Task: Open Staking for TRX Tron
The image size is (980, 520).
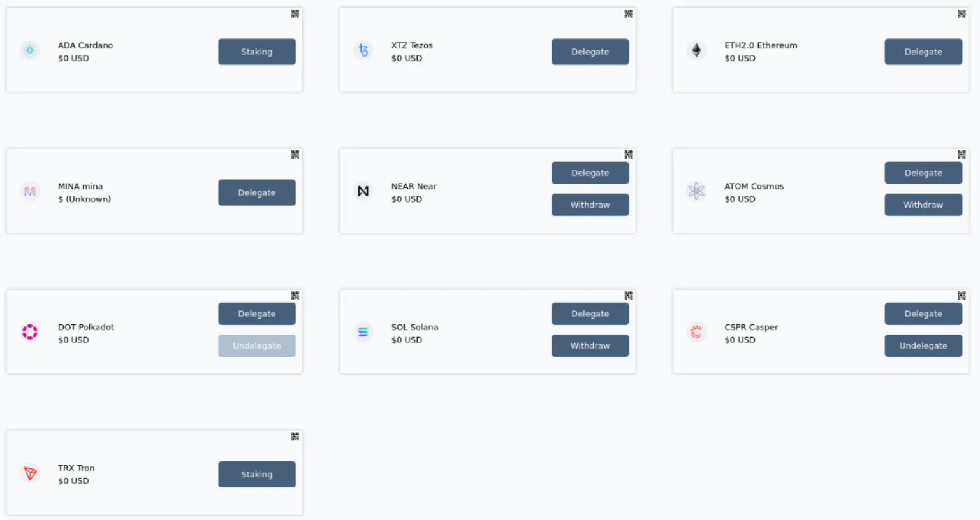Action: click(257, 474)
